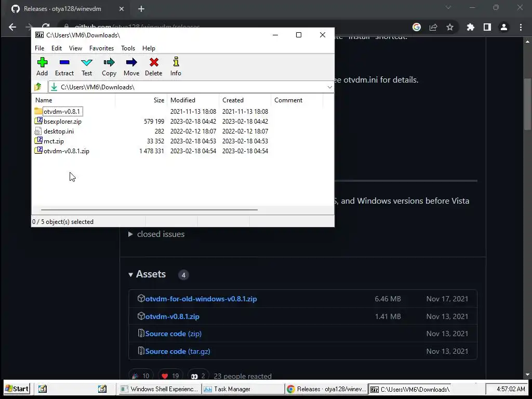Image resolution: width=532 pixels, height=399 pixels.
Task: Click the 7z icon in window title
Action: tap(39, 35)
